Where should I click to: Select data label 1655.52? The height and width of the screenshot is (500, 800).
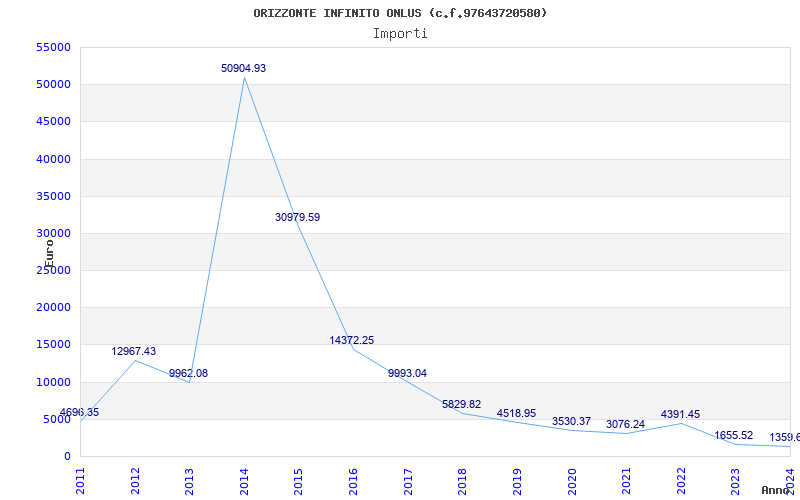point(733,436)
